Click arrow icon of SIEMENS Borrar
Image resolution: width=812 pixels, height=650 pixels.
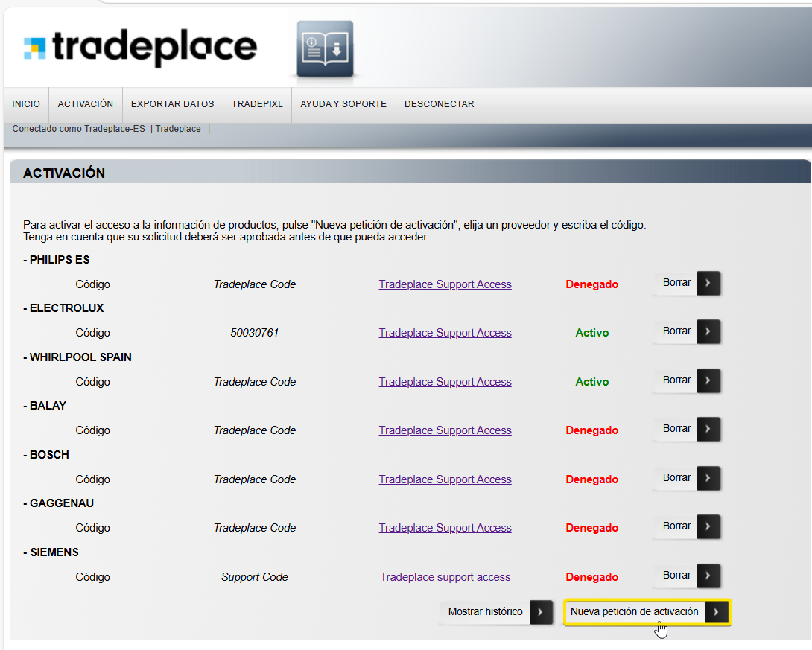(x=708, y=576)
